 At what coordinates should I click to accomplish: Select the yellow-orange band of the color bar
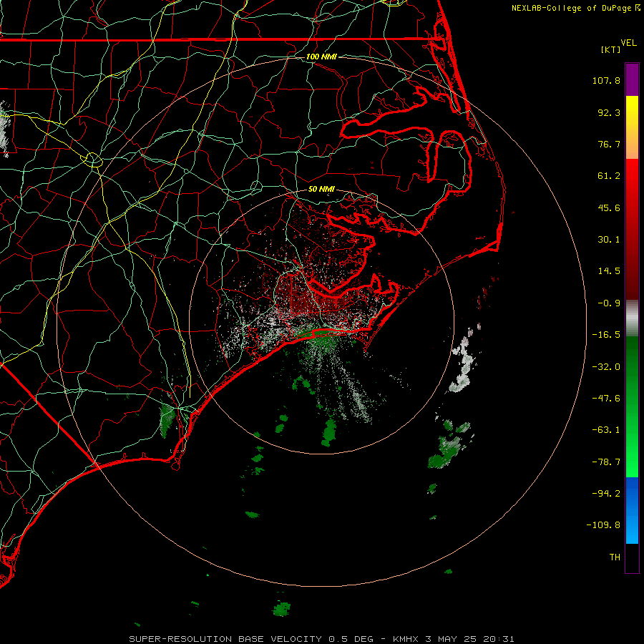click(632, 127)
